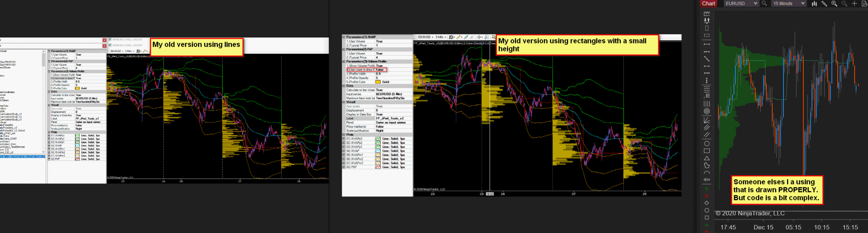Click the instrument search magnifier icon
Screen dimensions: 868x233
pyautogui.click(x=764, y=3)
